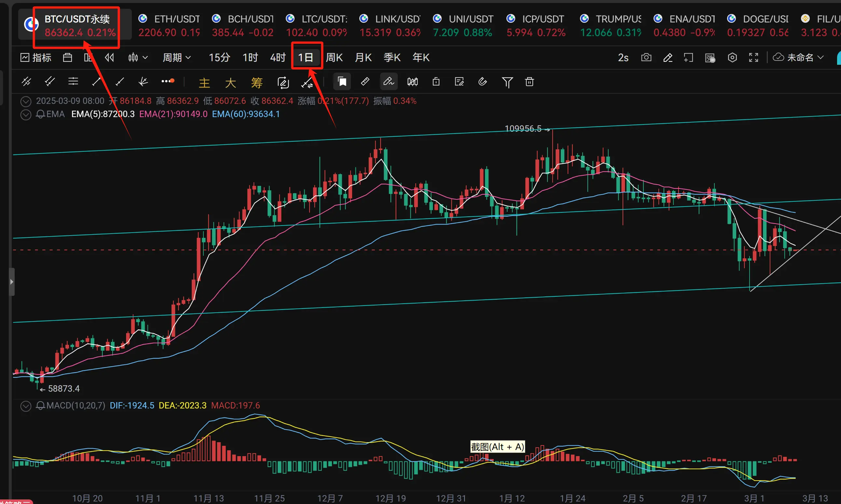This screenshot has height=504, width=841.
Task: Expand the left side panel handle
Action: click(x=12, y=281)
